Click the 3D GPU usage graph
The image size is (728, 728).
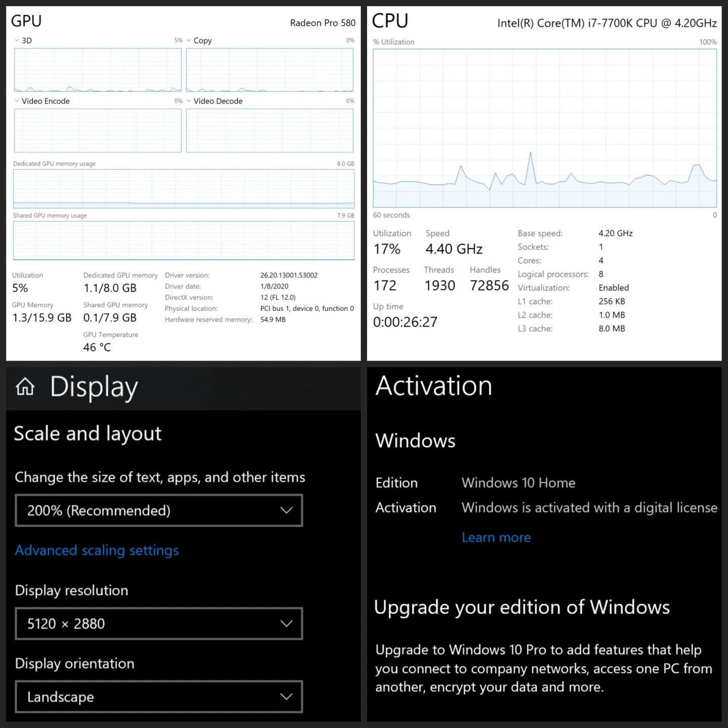[98, 70]
